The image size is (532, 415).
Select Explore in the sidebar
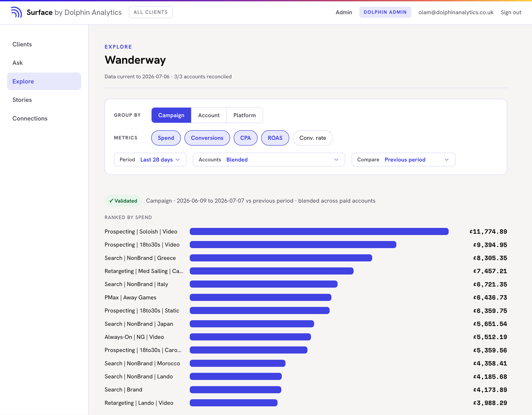44,81
